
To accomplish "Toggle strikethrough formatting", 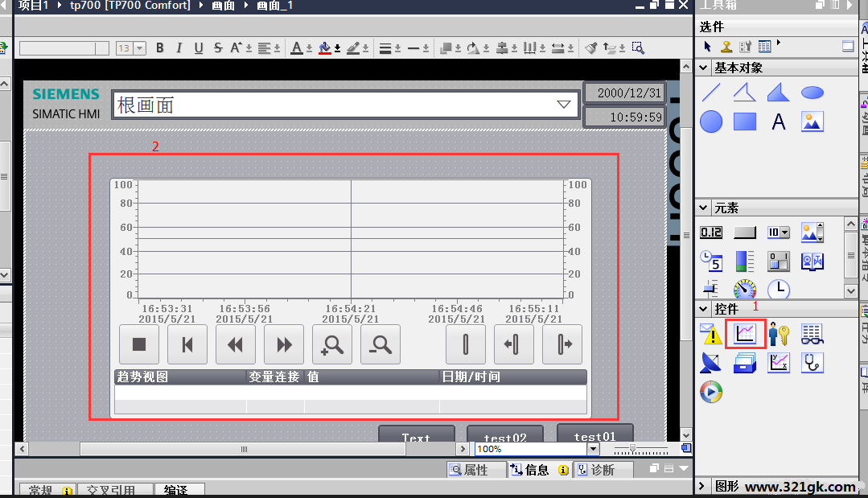I will point(218,48).
